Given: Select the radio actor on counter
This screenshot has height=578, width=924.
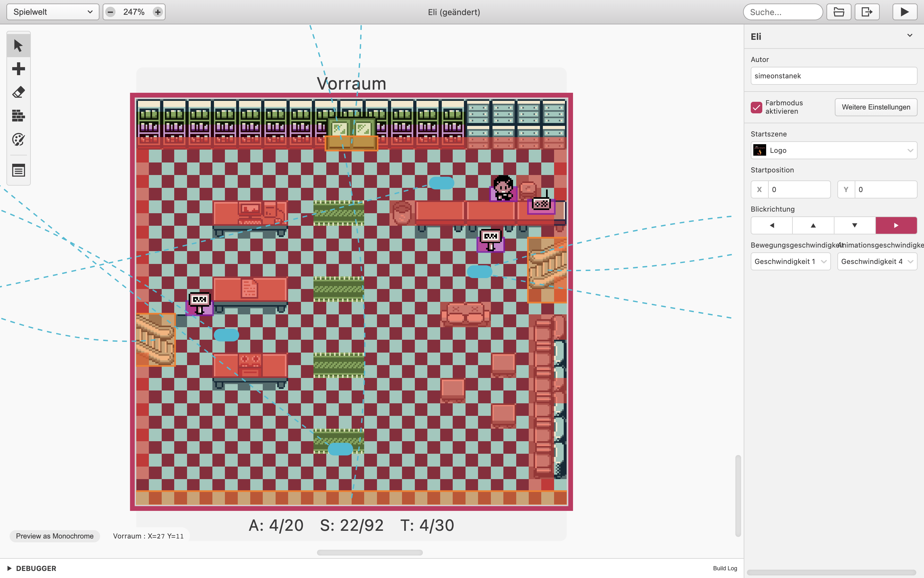Looking at the screenshot, I should (x=541, y=202).
